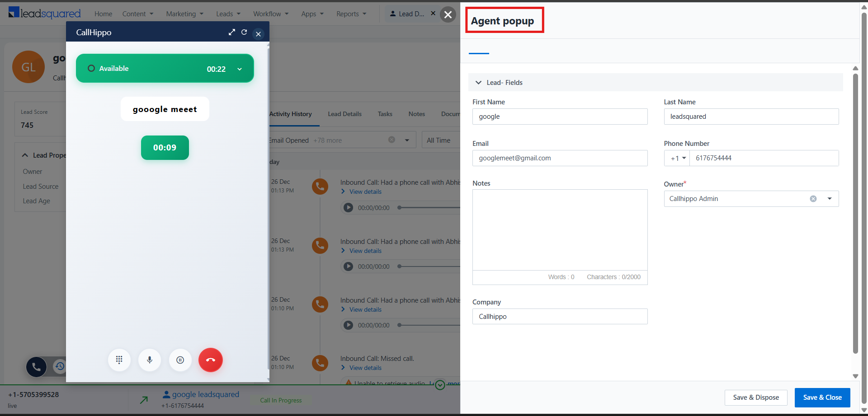
Task: Click the dark phone dialer icon
Action: [x=37, y=367]
